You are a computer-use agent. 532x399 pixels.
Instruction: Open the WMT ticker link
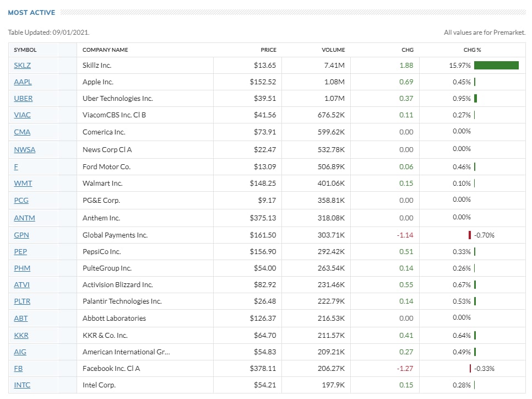pyautogui.click(x=23, y=184)
